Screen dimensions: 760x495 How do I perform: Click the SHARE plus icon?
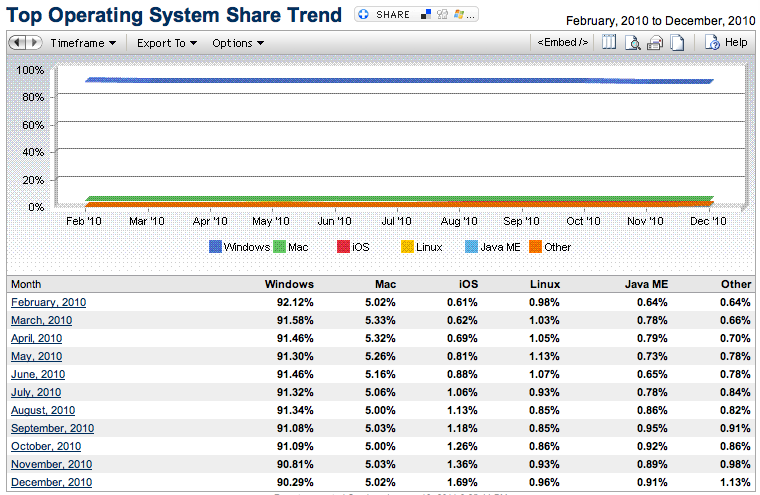coord(363,15)
